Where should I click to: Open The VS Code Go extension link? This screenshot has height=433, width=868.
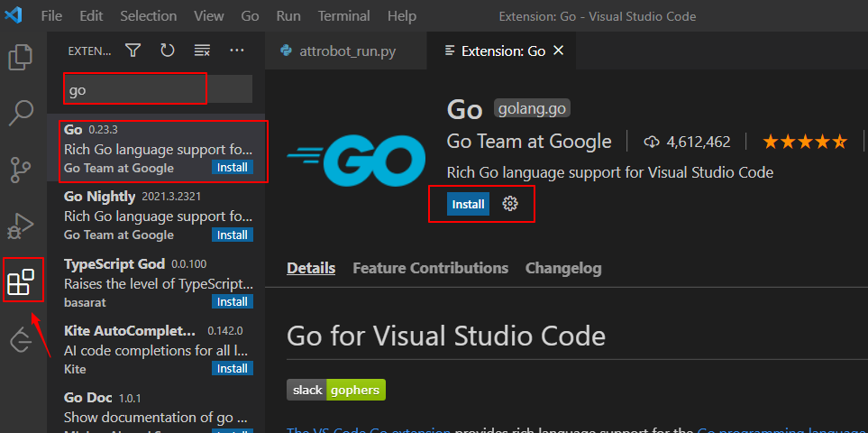pyautogui.click(x=370, y=429)
